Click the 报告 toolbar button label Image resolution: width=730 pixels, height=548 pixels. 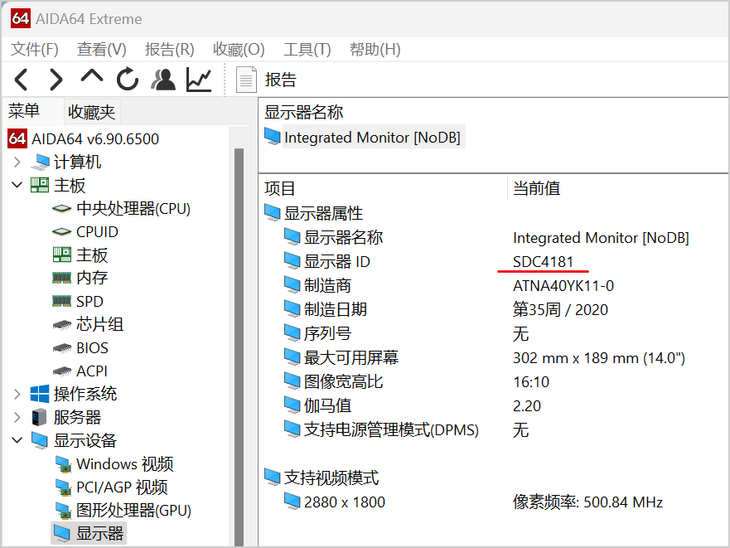pos(280,80)
